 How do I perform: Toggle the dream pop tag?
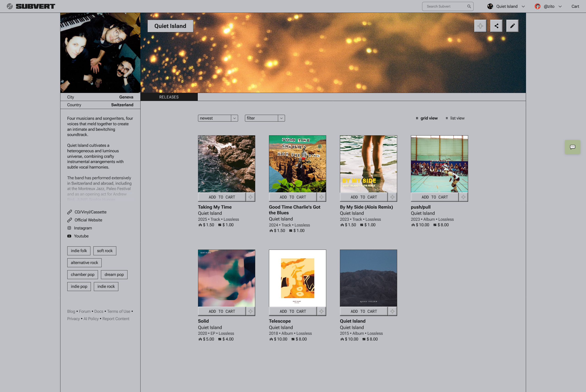tap(114, 275)
